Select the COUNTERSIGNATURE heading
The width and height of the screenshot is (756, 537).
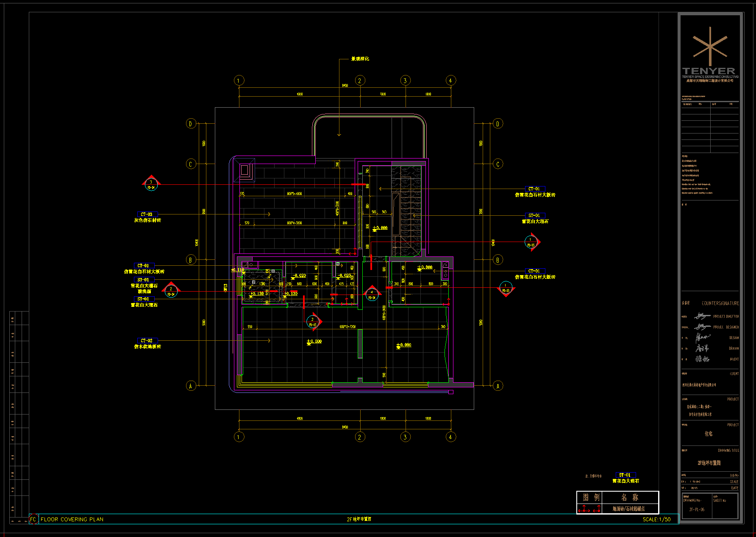pos(720,303)
